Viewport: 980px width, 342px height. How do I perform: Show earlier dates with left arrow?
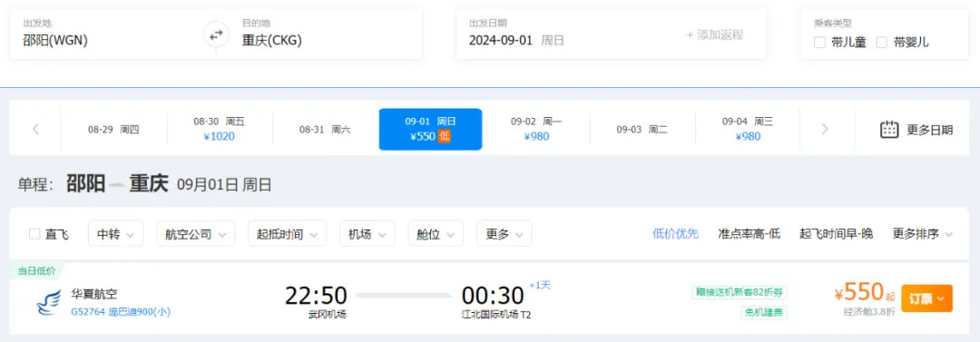(x=35, y=130)
